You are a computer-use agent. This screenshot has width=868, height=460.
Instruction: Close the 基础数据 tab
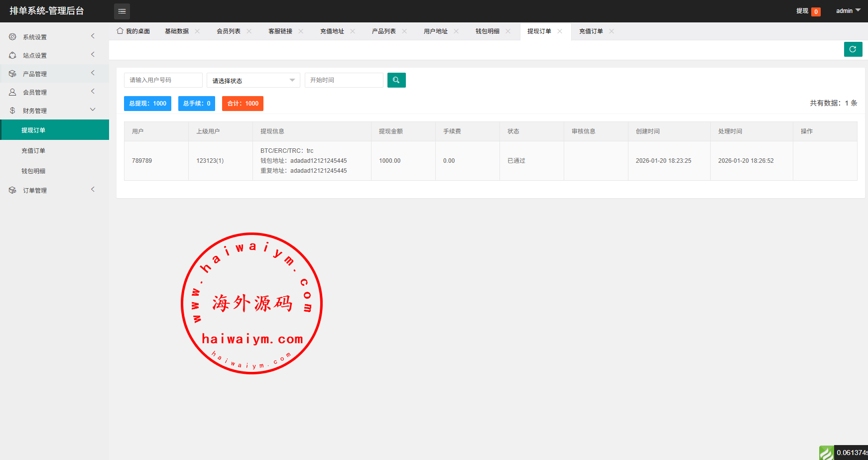point(197,31)
